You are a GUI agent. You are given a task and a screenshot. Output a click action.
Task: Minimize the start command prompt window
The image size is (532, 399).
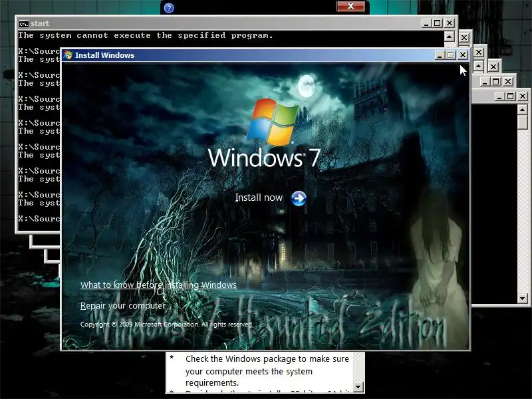point(426,23)
